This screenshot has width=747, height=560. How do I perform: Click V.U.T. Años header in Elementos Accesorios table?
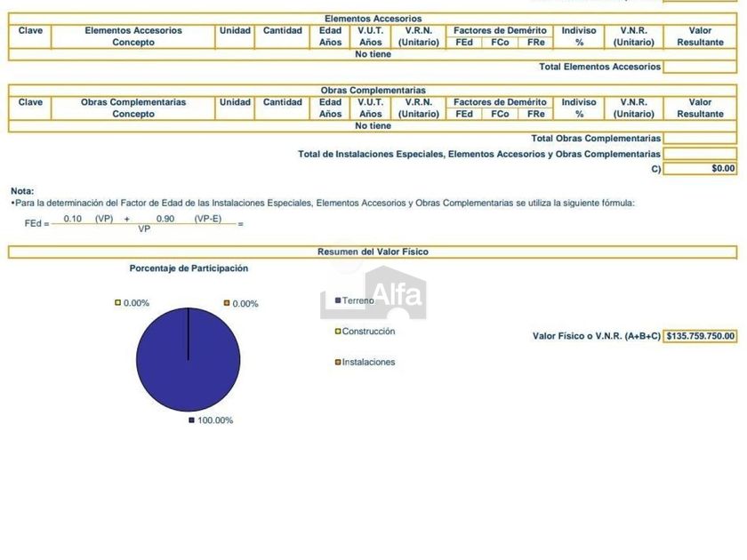click(x=370, y=36)
